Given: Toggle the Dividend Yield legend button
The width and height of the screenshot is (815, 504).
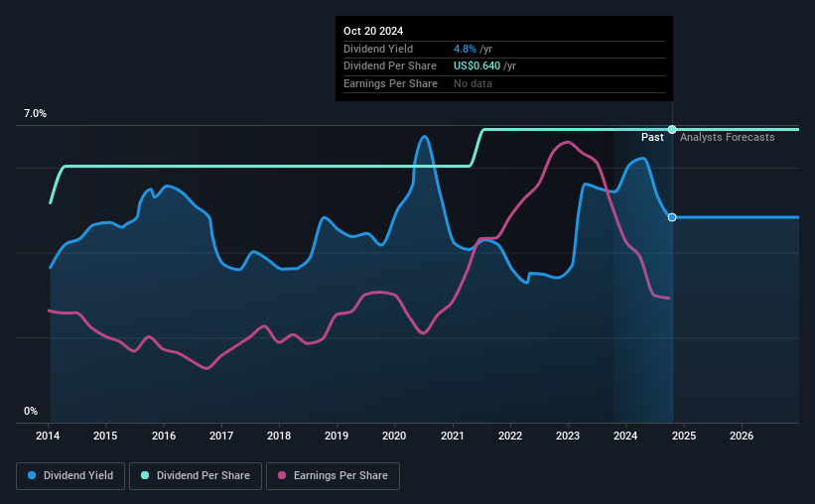Looking at the screenshot, I should click(x=70, y=476).
